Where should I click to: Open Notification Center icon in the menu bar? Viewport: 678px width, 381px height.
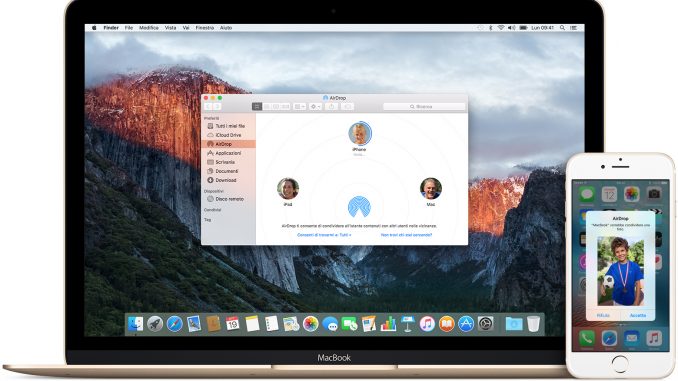tap(573, 28)
